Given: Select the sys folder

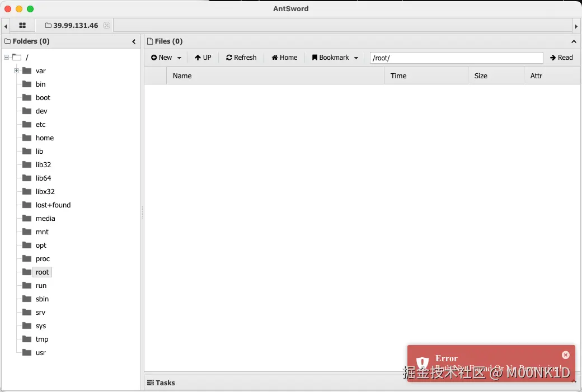Looking at the screenshot, I should pyautogui.click(x=41, y=325).
